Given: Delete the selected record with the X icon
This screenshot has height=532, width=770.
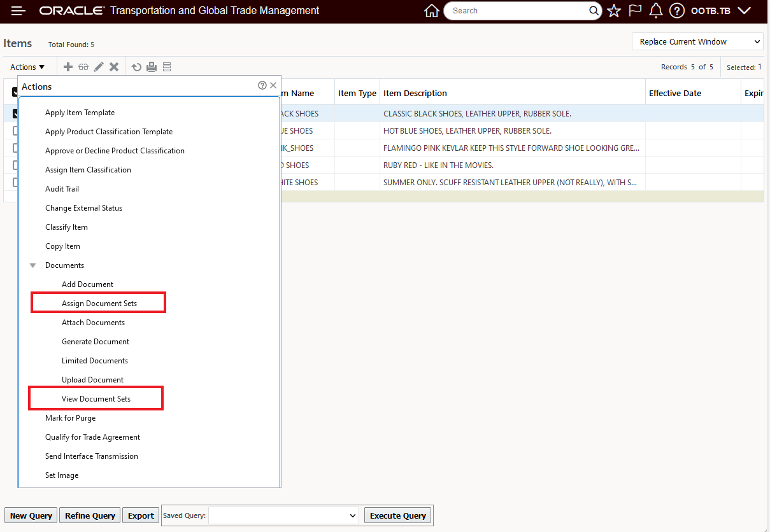Looking at the screenshot, I should pyautogui.click(x=114, y=66).
